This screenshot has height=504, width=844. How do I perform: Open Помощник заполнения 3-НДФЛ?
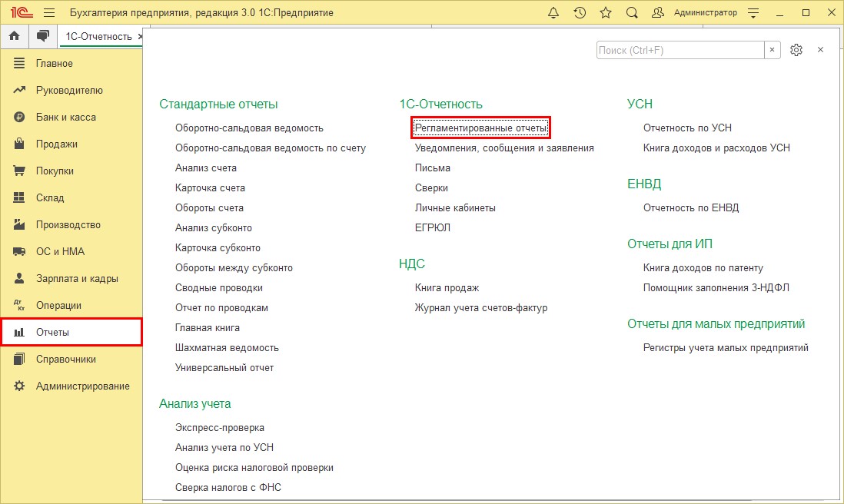click(x=716, y=288)
